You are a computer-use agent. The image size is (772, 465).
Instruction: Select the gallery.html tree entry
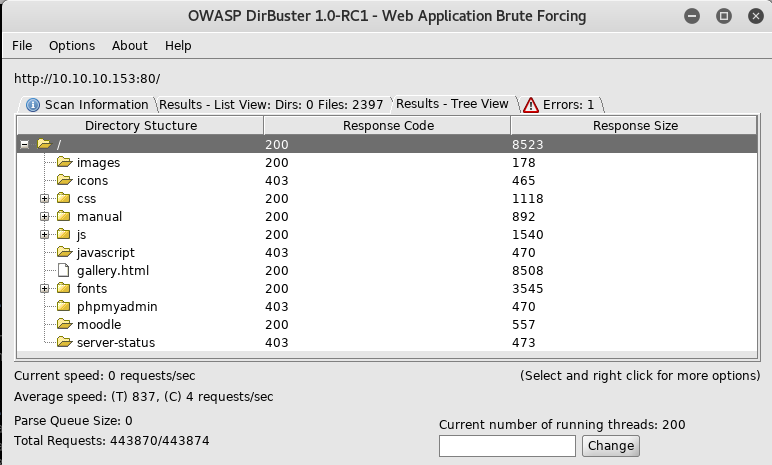point(113,270)
